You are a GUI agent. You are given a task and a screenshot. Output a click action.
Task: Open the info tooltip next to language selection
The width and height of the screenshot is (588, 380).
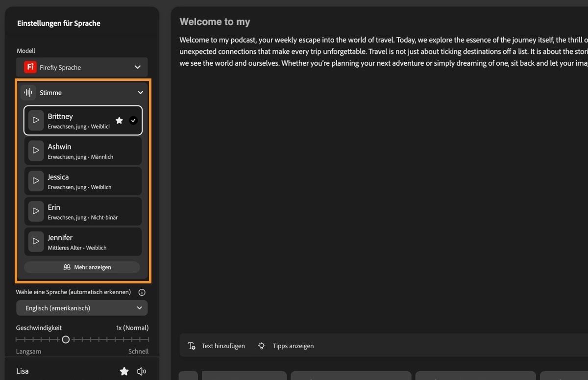[142, 292]
